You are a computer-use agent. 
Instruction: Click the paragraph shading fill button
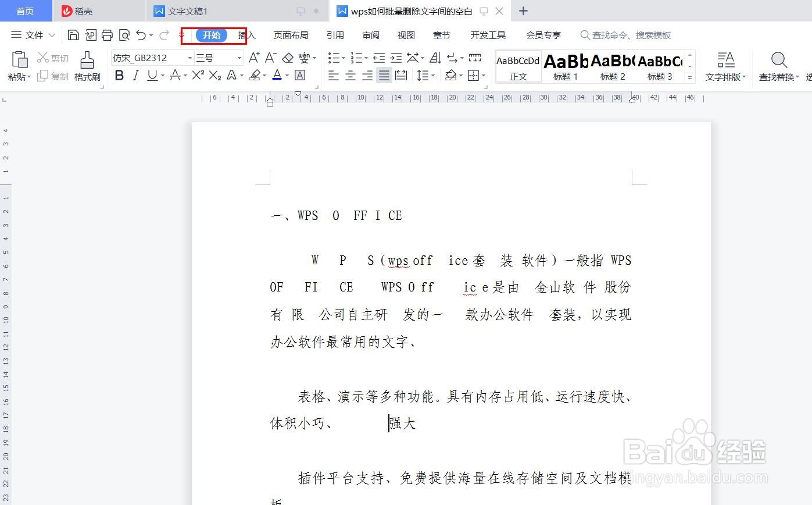tap(450, 75)
